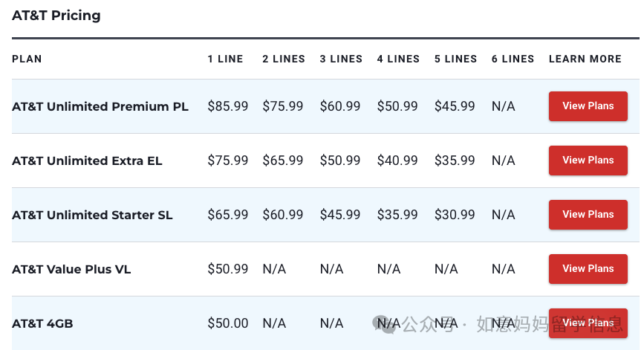Click the 2 LINES column header
Screen dimensions: 644x350
click(284, 59)
